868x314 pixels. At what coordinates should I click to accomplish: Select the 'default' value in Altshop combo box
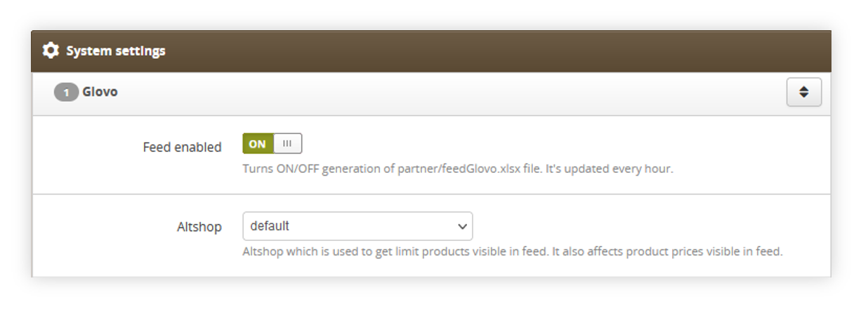click(x=270, y=226)
